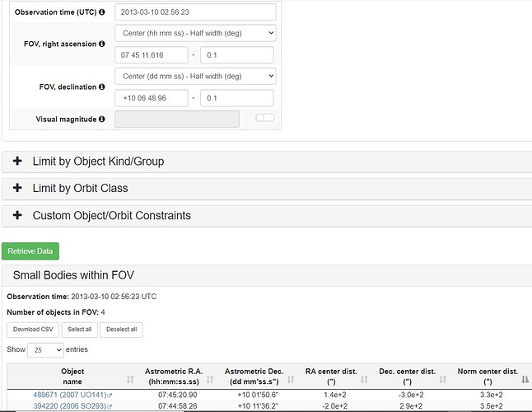Click the info icon beside Visual magnitude
The height and width of the screenshot is (412, 532).
click(x=102, y=119)
